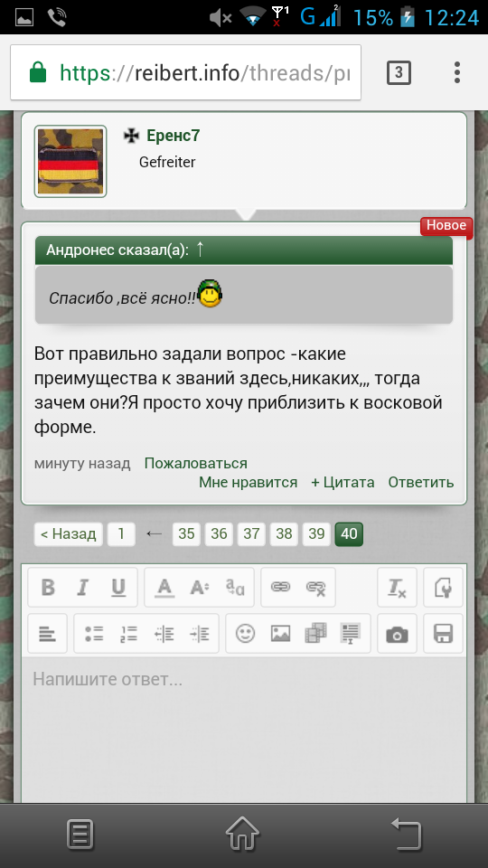Click Ответить reply link
The image size is (488, 868).
pyautogui.click(x=421, y=483)
